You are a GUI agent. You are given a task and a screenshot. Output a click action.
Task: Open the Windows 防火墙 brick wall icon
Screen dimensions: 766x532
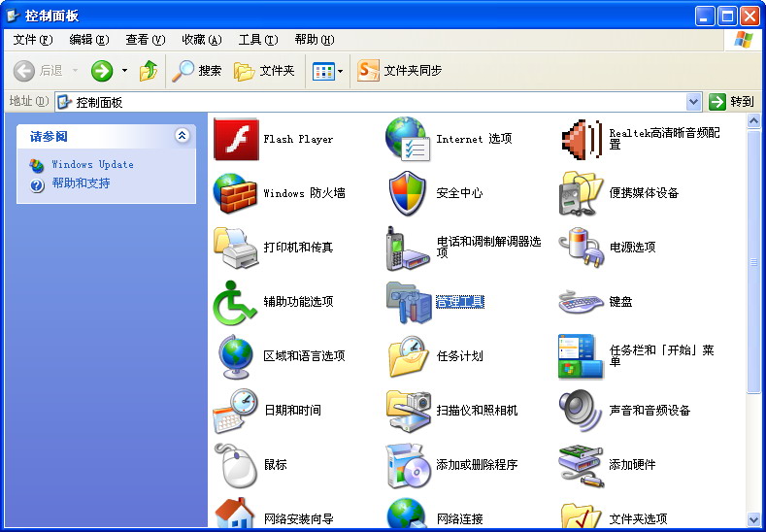click(236, 193)
